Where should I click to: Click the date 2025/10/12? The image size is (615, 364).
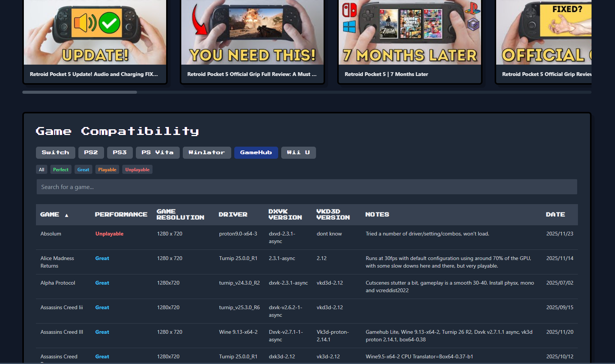pyautogui.click(x=560, y=356)
